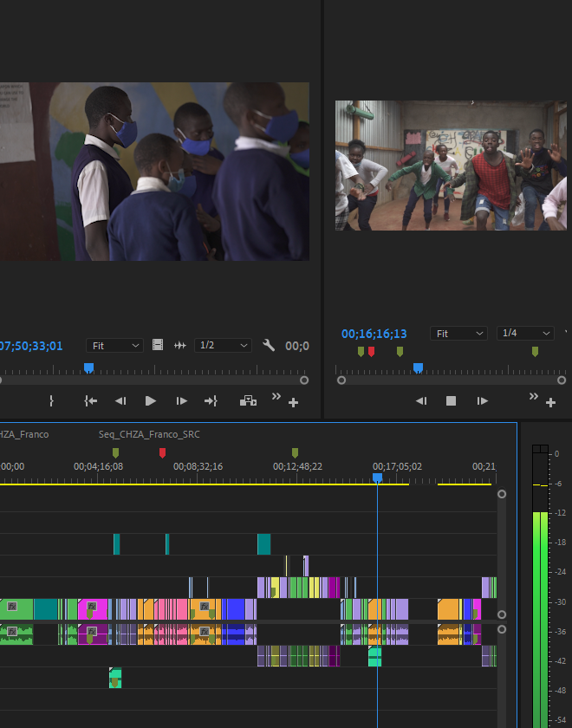The image size is (572, 728).
Task: Click the Program monitor video preview
Action: point(451,166)
